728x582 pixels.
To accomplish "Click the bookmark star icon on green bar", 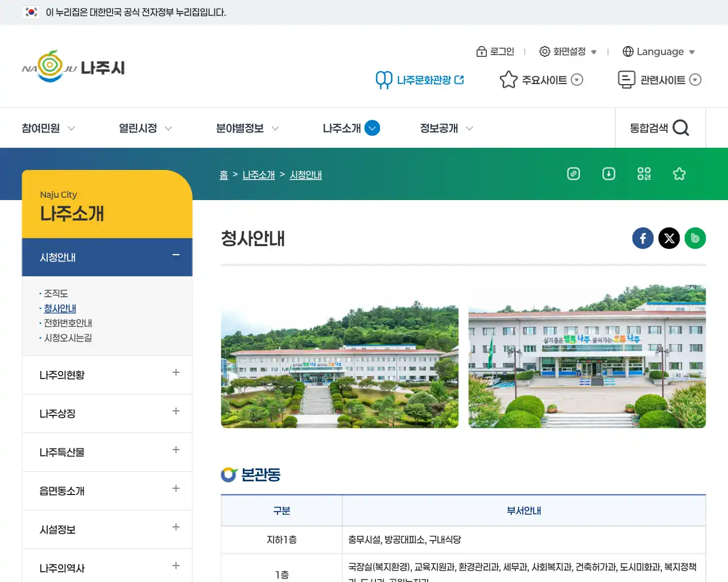I will [679, 174].
